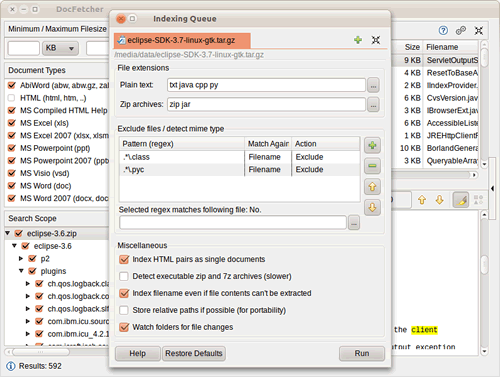Move selected pattern up with arrow button
Image resolution: width=500 pixels, height=377 pixels.
(372, 187)
